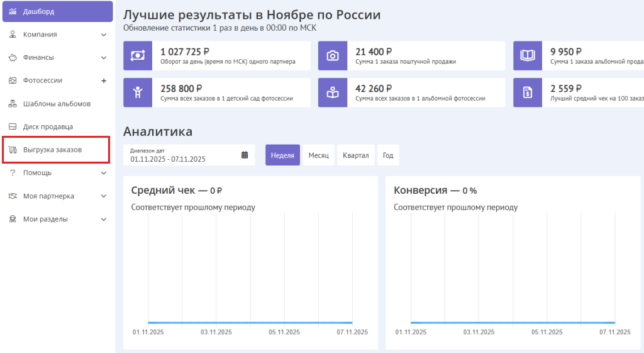Expand the Мои разделы section
The image size is (644, 353).
104,220
